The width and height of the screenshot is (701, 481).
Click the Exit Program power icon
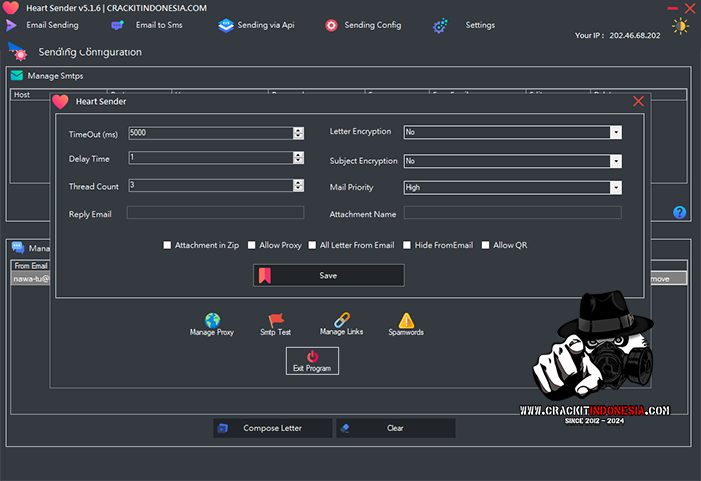click(312, 357)
